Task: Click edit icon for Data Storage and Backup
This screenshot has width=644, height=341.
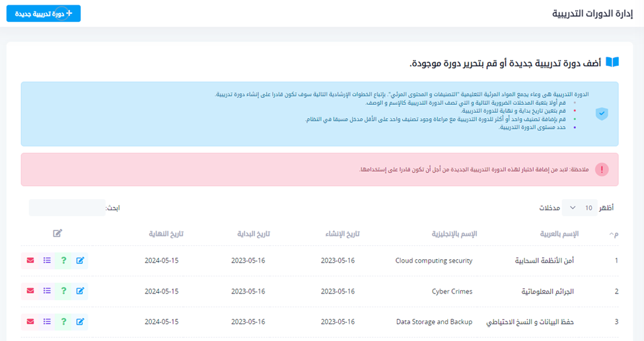Action: click(x=80, y=322)
